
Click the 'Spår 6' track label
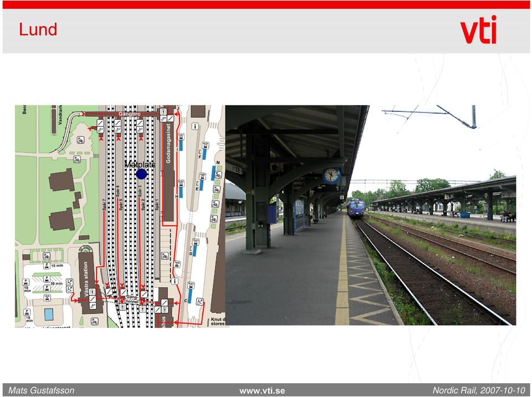pyautogui.click(x=117, y=191)
